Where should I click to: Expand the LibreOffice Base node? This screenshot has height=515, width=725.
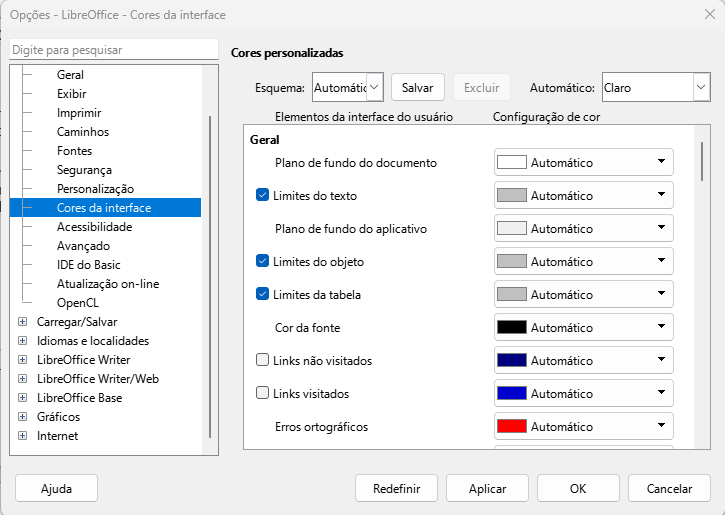point(22,398)
